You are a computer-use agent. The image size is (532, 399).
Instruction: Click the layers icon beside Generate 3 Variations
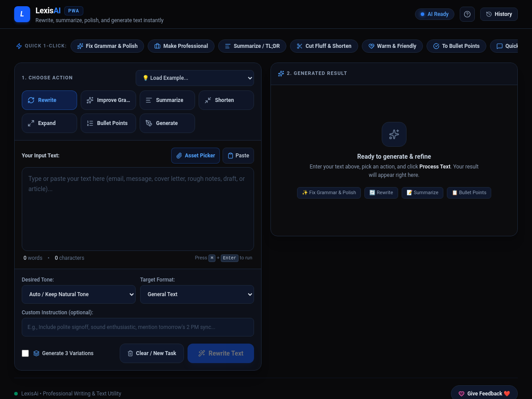point(36,353)
